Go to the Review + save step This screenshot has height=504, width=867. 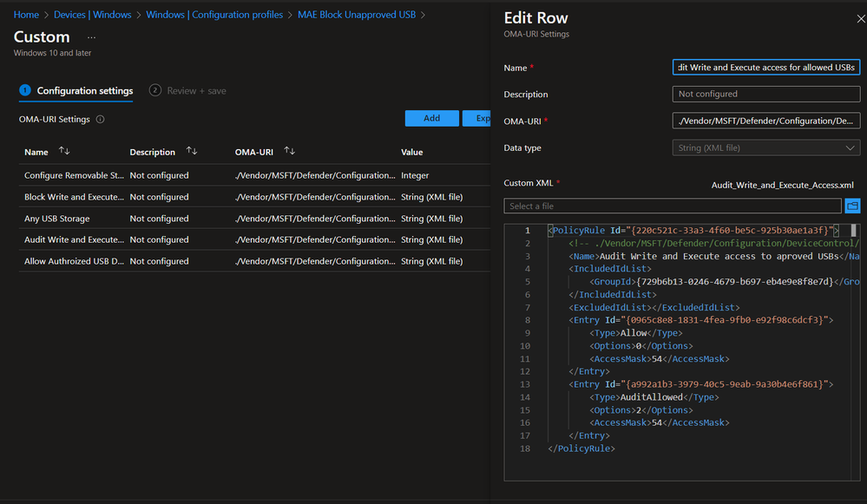click(188, 90)
